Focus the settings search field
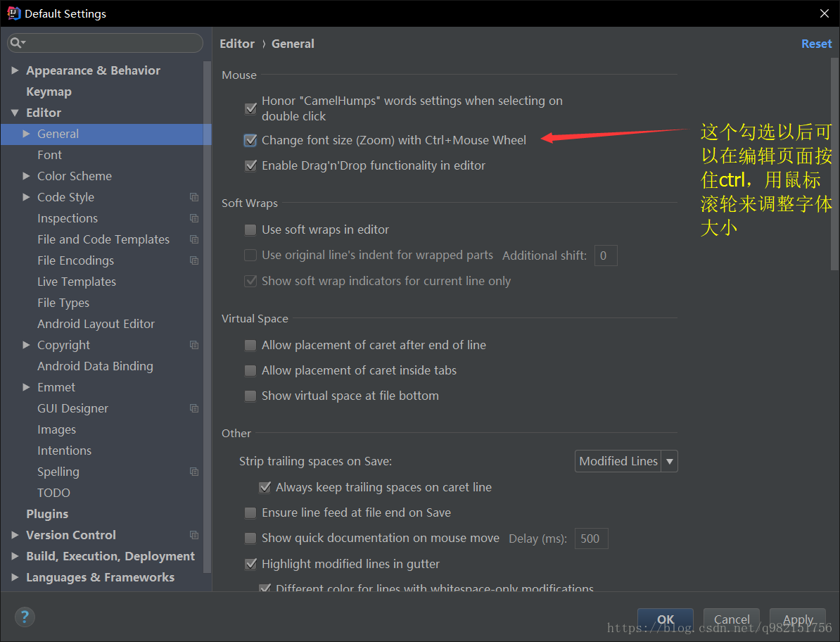Image resolution: width=840 pixels, height=642 pixels. coord(105,43)
